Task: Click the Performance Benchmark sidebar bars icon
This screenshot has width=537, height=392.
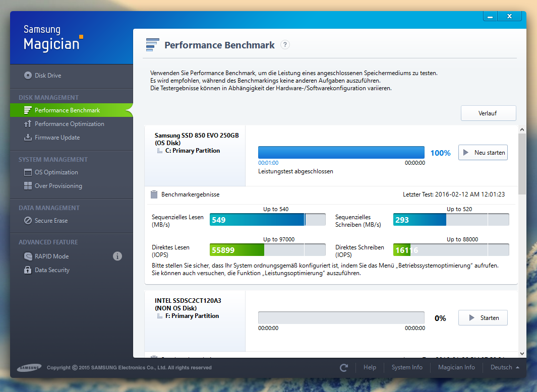Action: click(x=28, y=110)
